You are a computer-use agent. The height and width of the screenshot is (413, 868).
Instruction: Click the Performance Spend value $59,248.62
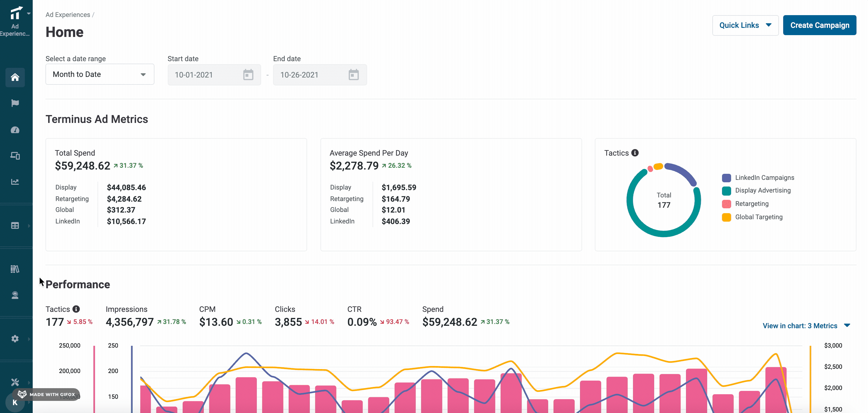tap(449, 322)
